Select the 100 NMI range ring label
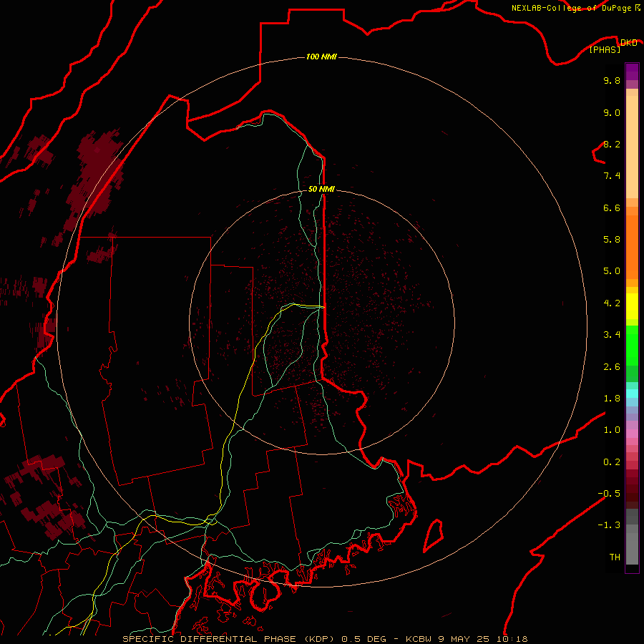This screenshot has width=644, height=644. [321, 57]
